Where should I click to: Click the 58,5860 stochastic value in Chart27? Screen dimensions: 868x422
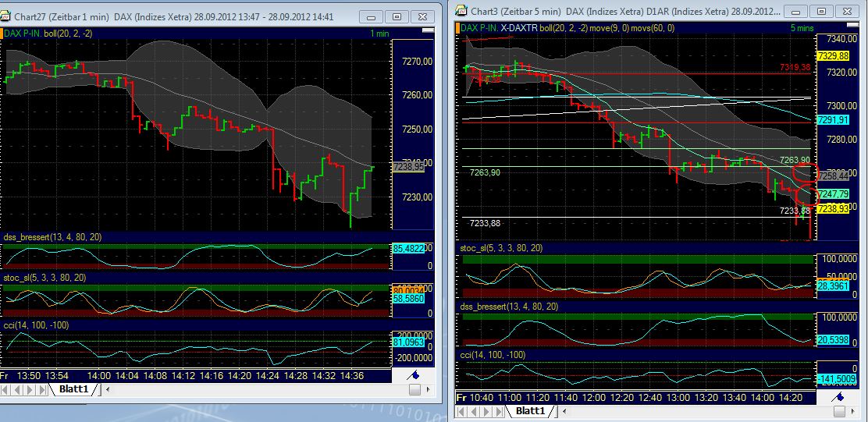tap(408, 299)
